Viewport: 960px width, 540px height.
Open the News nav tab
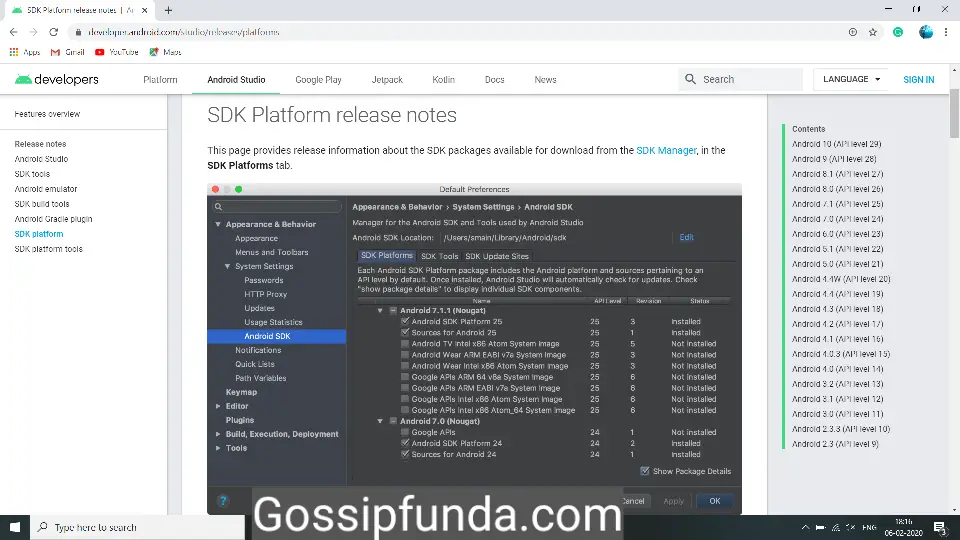tap(545, 80)
